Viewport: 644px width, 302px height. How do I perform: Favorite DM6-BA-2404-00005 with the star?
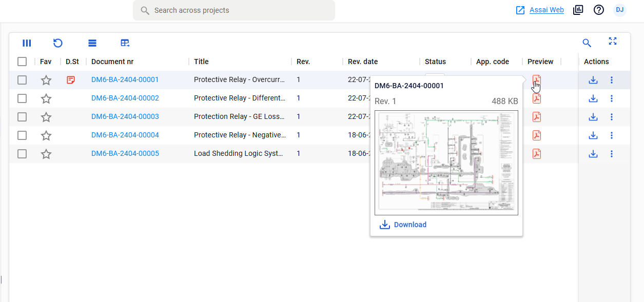click(x=46, y=154)
